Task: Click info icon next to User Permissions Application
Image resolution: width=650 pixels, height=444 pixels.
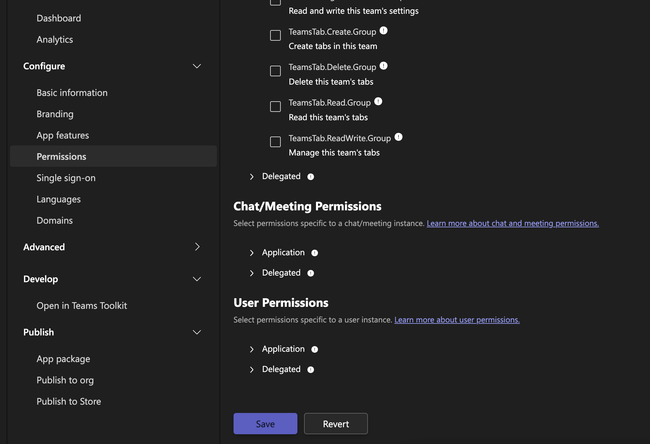Action: pyautogui.click(x=314, y=349)
